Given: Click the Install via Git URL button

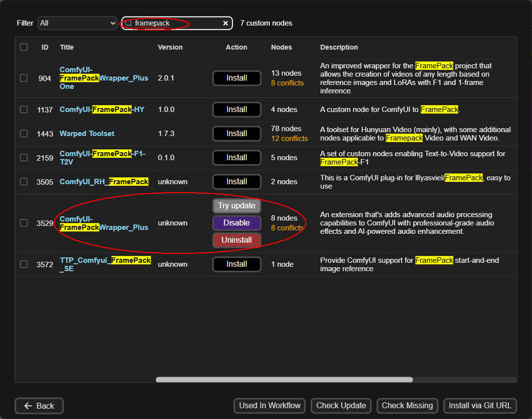Looking at the screenshot, I should 480,406.
